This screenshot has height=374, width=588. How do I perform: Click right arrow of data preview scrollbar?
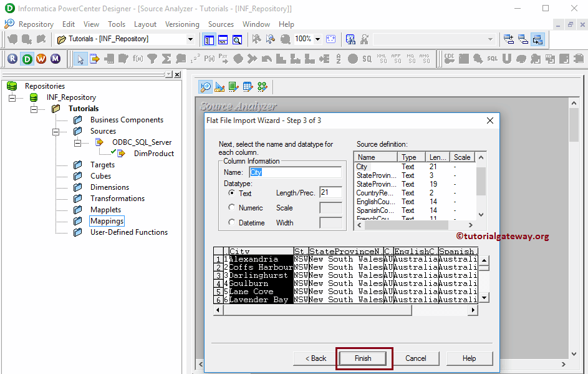[x=473, y=310]
